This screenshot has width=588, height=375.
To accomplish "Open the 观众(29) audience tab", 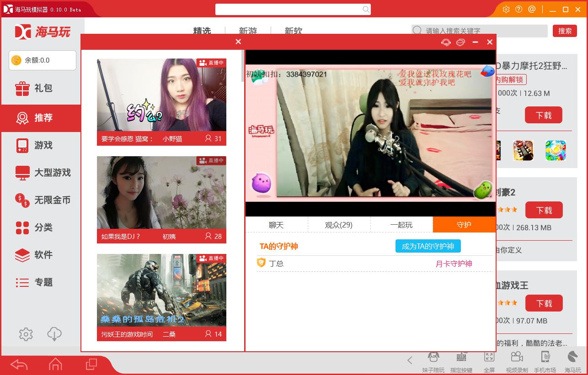I will 339,225.
